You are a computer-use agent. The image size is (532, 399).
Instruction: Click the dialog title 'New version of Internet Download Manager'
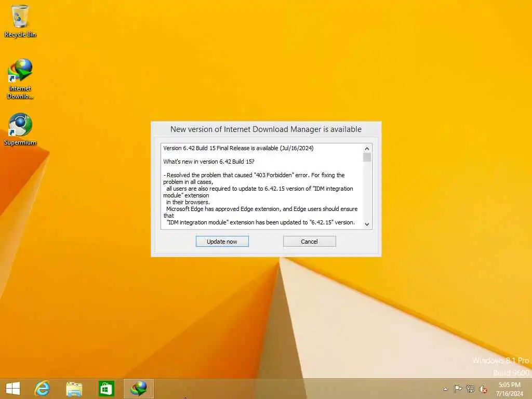(266, 129)
